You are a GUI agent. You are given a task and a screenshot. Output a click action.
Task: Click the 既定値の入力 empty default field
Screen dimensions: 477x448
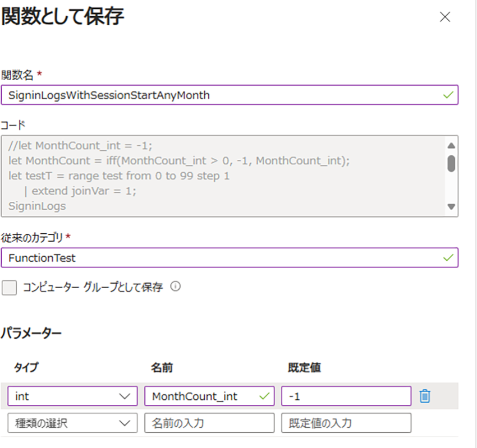point(346,423)
